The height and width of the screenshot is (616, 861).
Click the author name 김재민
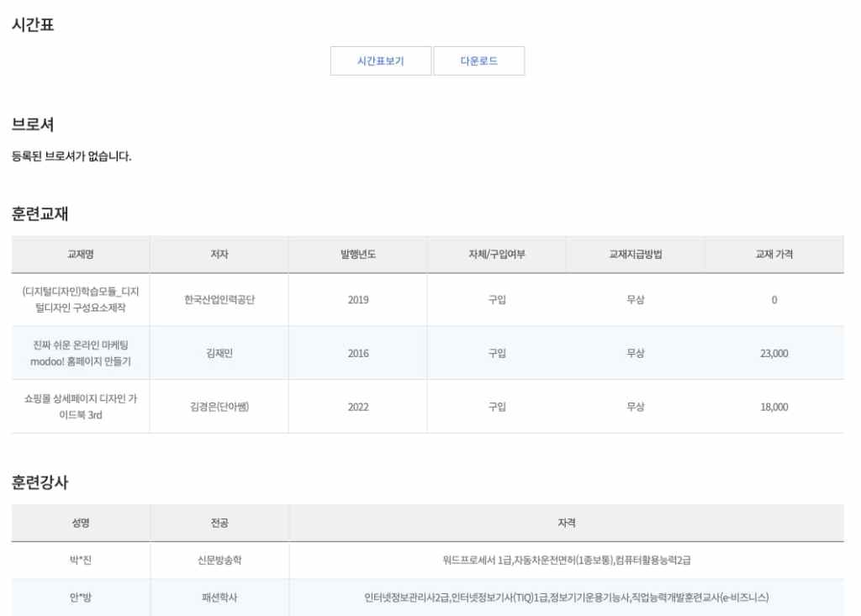coord(219,353)
